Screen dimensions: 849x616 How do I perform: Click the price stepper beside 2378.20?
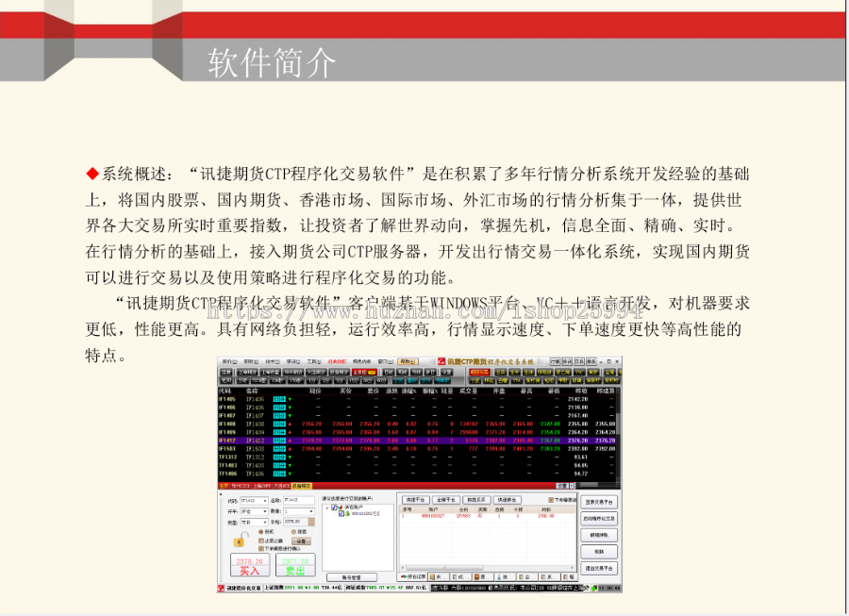[x=311, y=522]
